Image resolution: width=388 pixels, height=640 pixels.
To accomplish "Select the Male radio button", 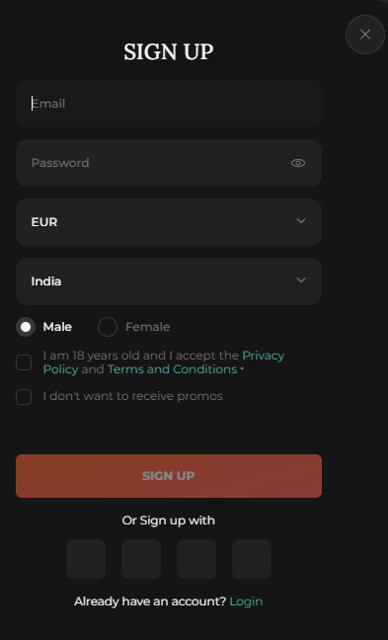I will click(x=26, y=327).
